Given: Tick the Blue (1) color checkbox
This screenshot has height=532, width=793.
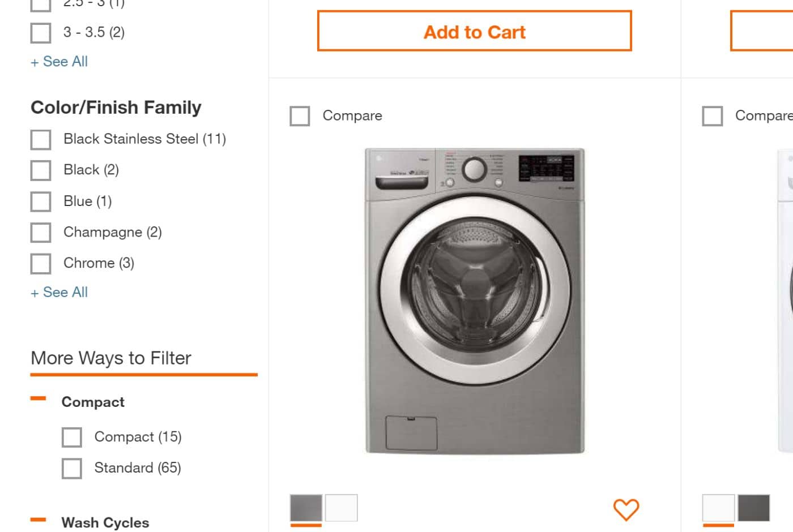Looking at the screenshot, I should click(41, 201).
